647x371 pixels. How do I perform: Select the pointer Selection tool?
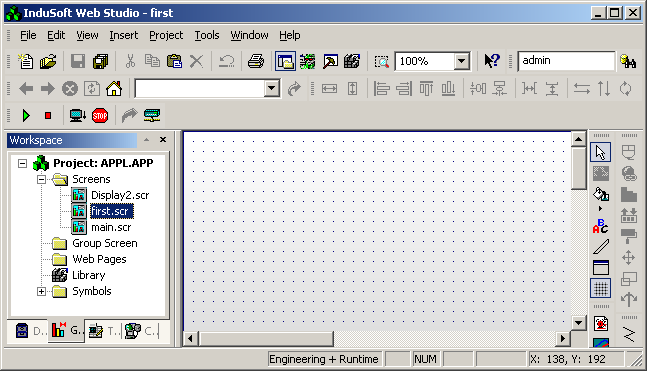(x=600, y=152)
